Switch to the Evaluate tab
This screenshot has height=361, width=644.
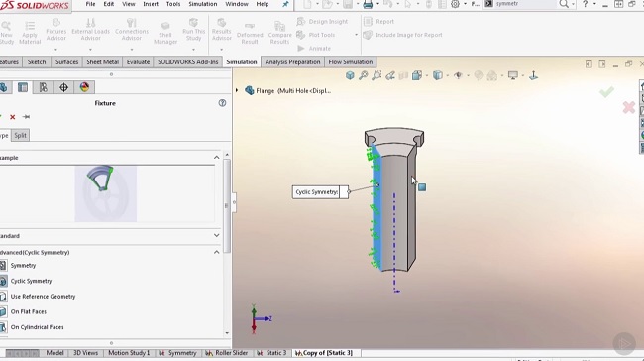click(138, 62)
